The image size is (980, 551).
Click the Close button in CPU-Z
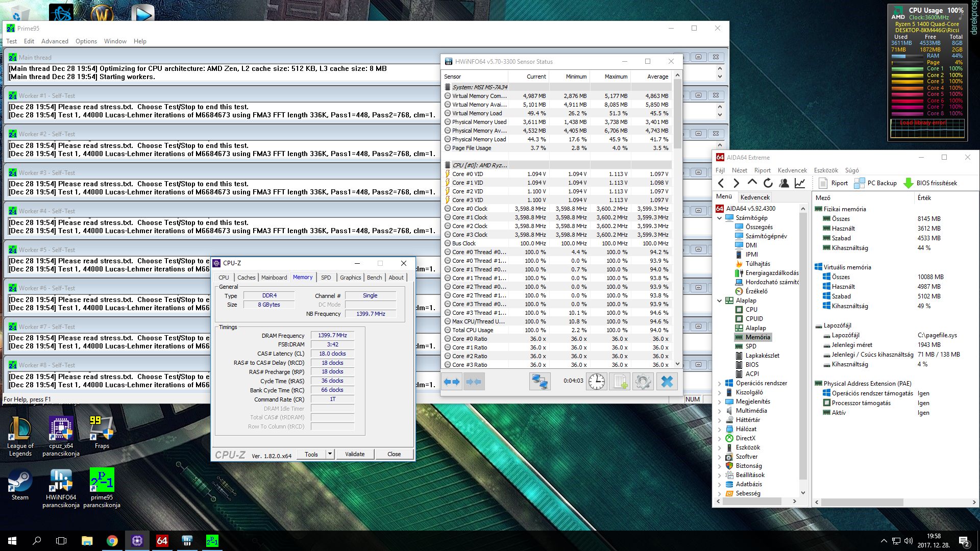coord(394,454)
